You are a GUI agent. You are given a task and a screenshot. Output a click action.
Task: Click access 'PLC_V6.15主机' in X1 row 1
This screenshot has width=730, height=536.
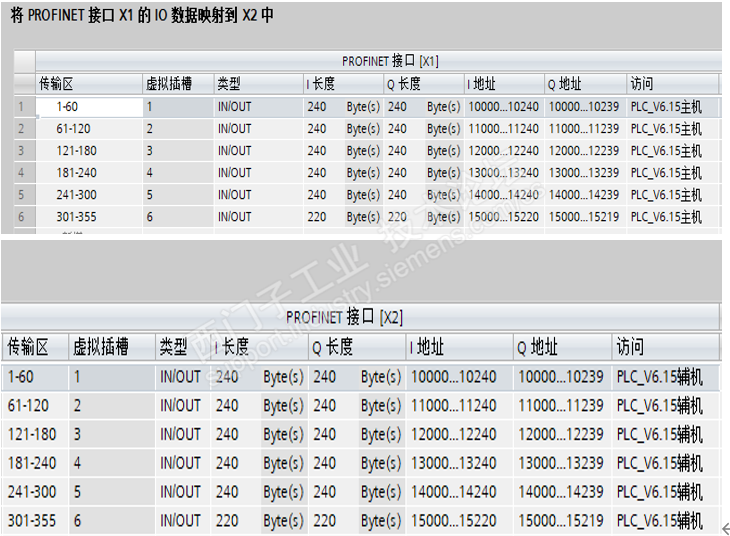click(666, 107)
